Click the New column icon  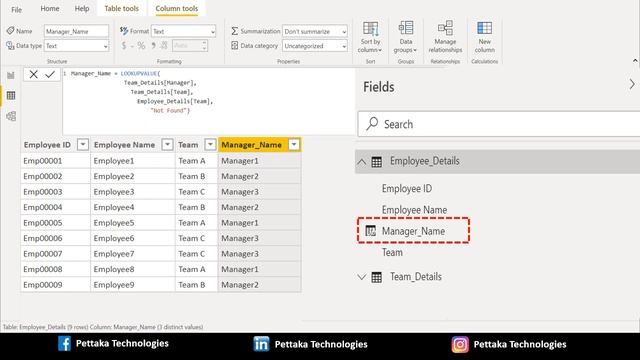[484, 29]
